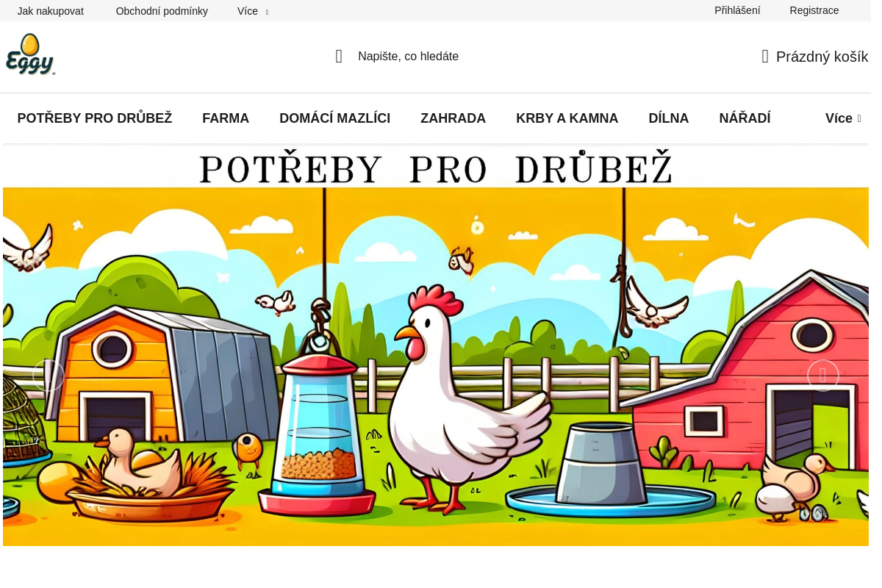
Task: Open the shopping cart icon
Action: [765, 57]
